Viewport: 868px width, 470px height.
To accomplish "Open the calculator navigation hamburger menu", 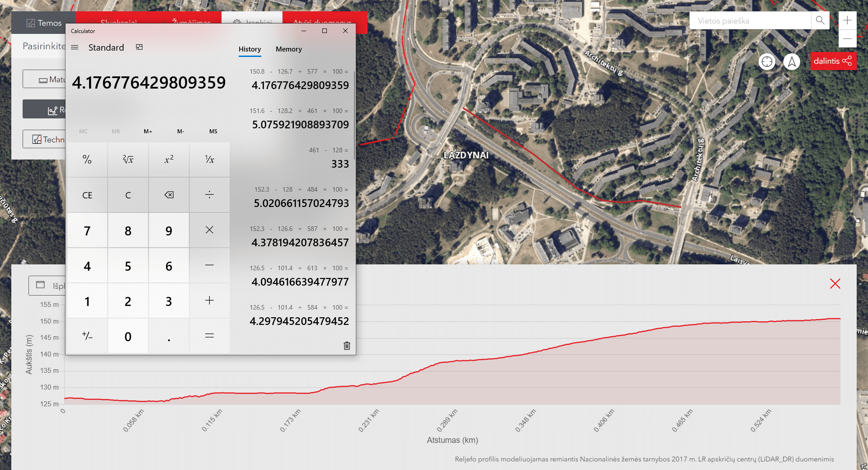I will point(75,47).
